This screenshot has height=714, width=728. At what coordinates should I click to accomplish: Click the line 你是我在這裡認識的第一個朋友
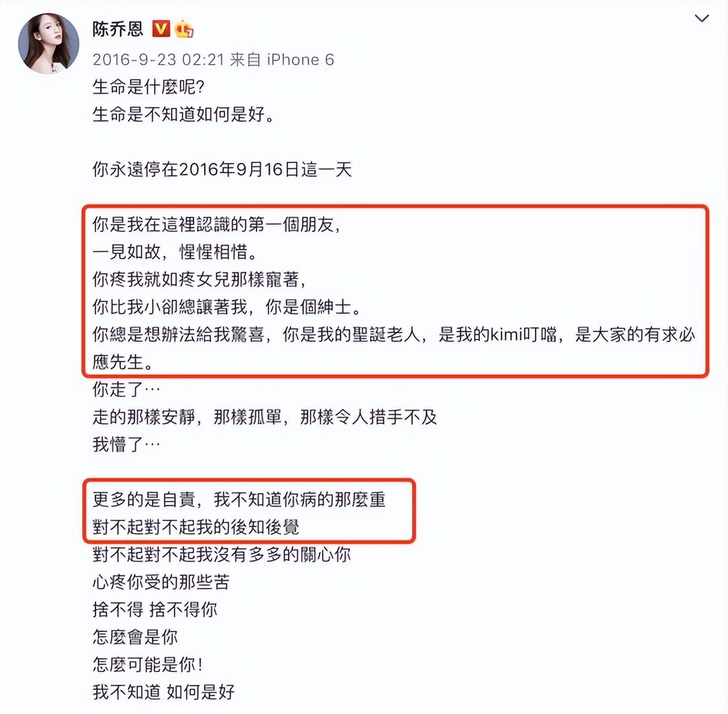pos(217,224)
